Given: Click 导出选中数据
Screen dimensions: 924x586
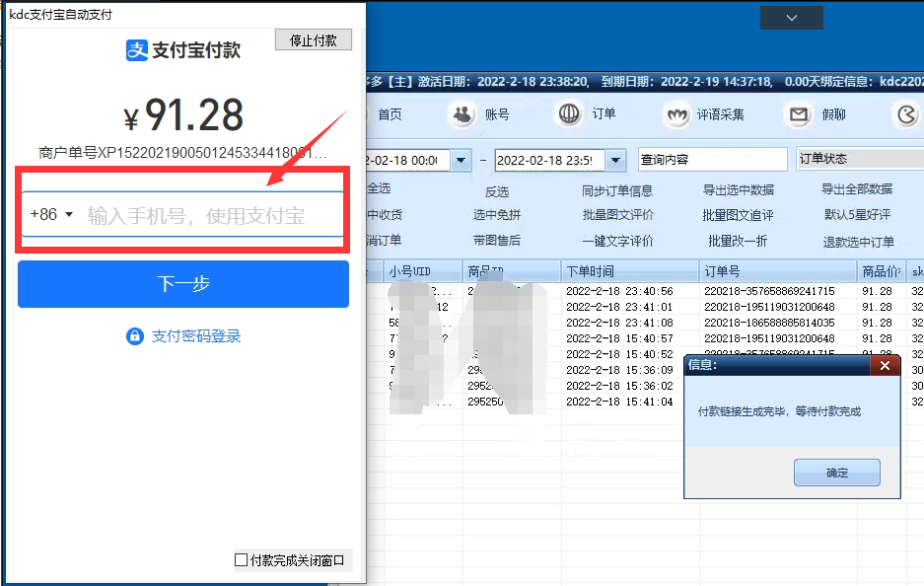Looking at the screenshot, I should tap(739, 189).
